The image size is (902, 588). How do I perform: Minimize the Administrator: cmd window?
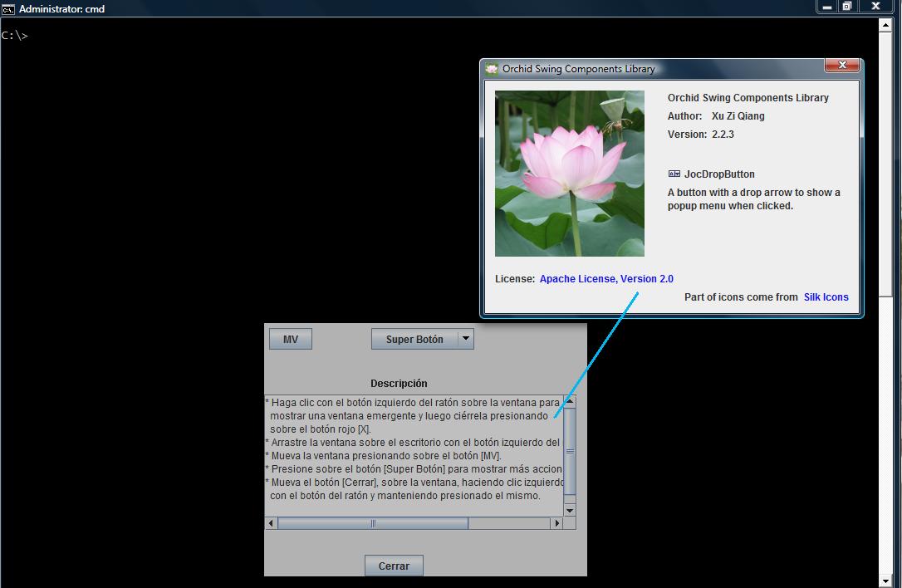[826, 6]
